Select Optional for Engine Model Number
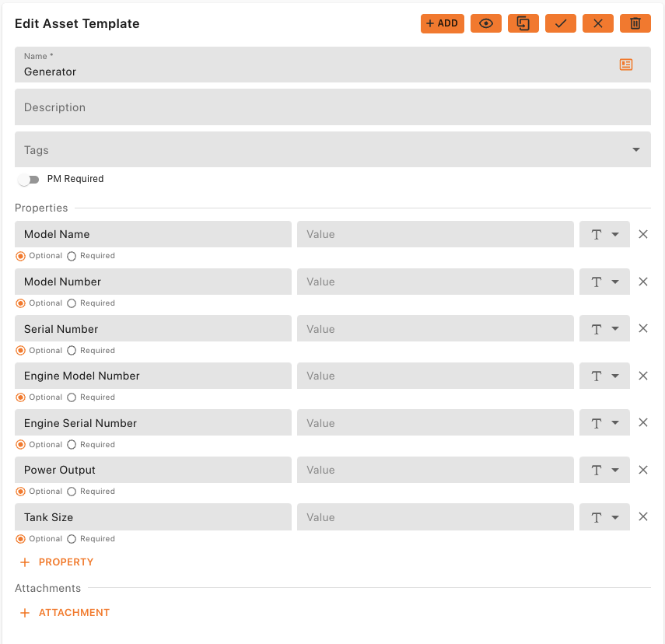 pos(20,397)
